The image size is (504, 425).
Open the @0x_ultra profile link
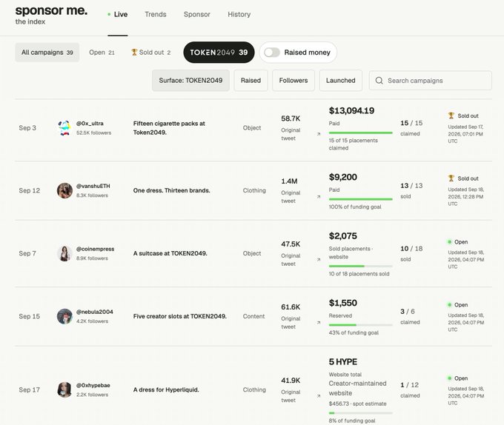point(90,124)
